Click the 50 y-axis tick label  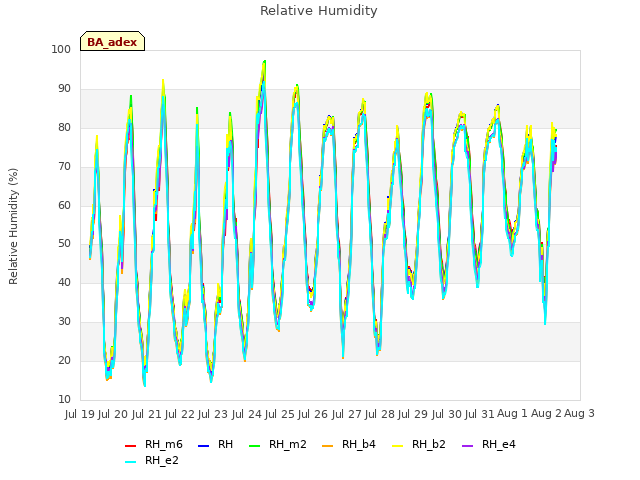pos(64,244)
